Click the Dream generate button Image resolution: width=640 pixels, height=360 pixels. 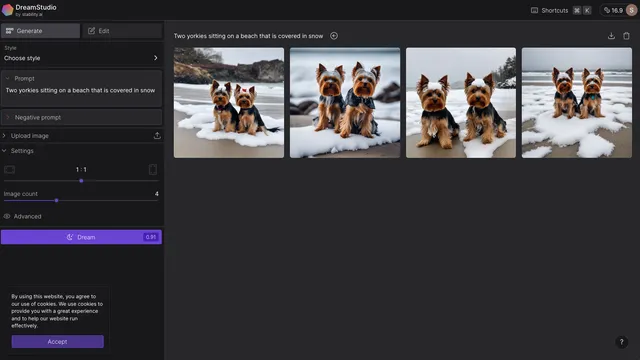81,237
